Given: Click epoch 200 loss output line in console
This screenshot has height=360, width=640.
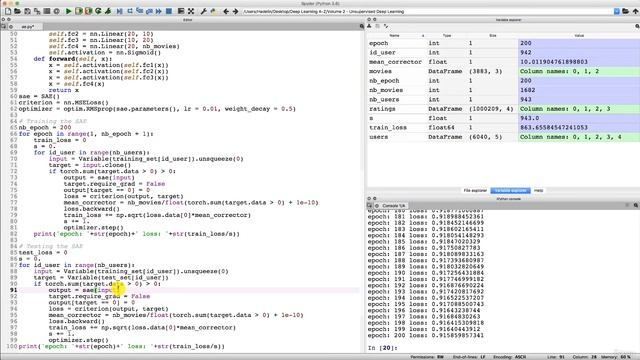Looking at the screenshot, I should pos(426,336).
